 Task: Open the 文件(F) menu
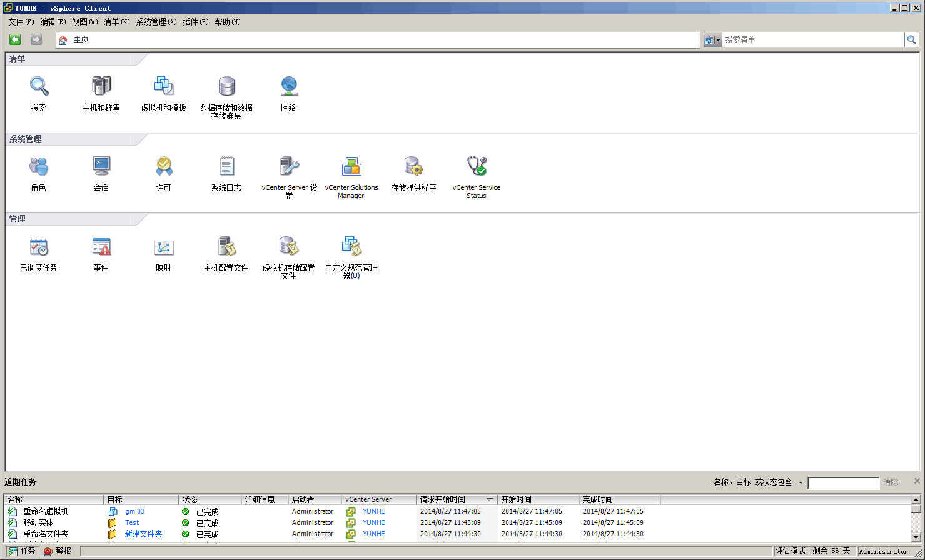tap(21, 22)
